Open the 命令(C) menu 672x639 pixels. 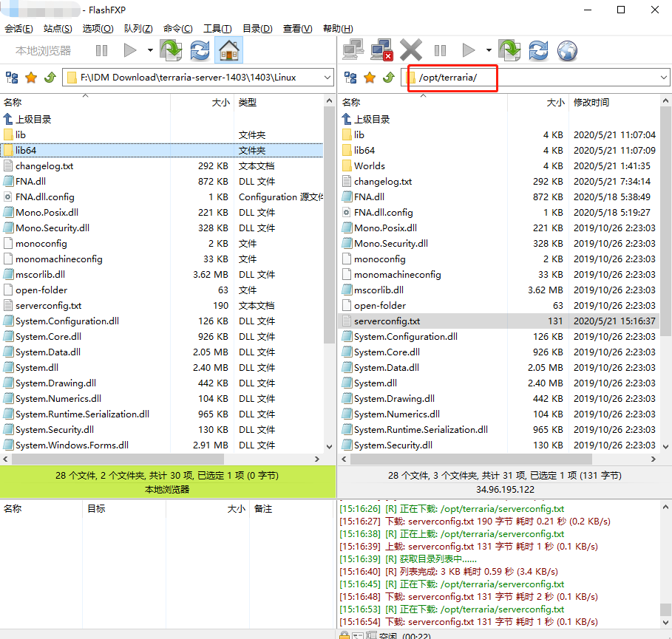178,29
